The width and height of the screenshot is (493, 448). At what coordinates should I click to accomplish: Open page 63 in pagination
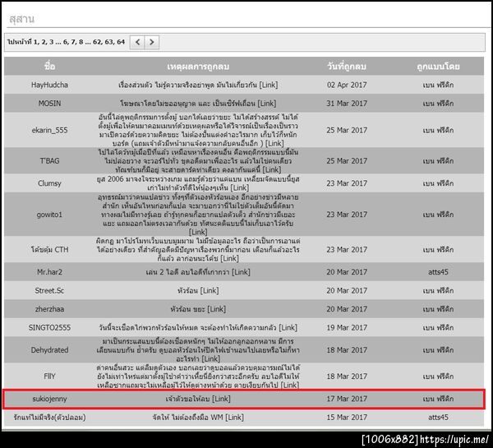(108, 42)
